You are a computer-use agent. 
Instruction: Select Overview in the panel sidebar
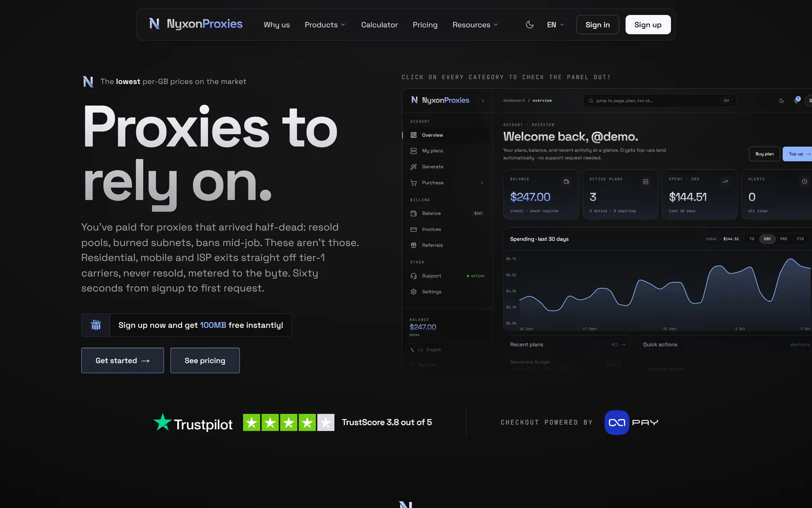(447, 135)
